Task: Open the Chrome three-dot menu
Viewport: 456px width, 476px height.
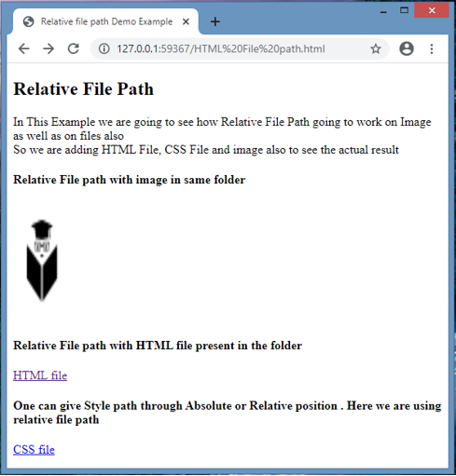Action: coord(432,48)
